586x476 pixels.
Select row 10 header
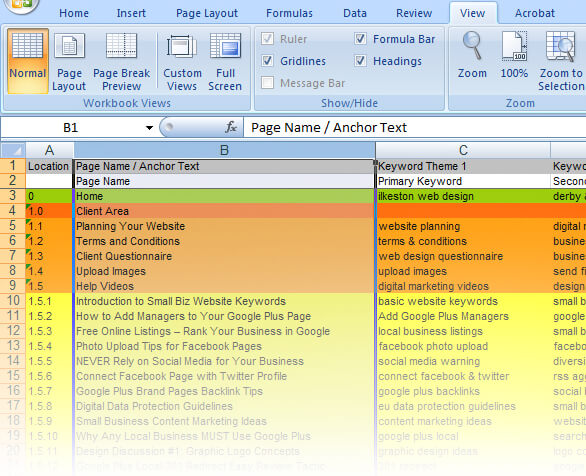(13, 301)
